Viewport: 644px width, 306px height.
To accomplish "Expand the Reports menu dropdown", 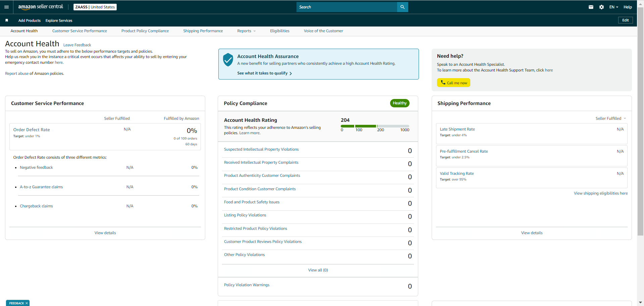I will point(247,31).
